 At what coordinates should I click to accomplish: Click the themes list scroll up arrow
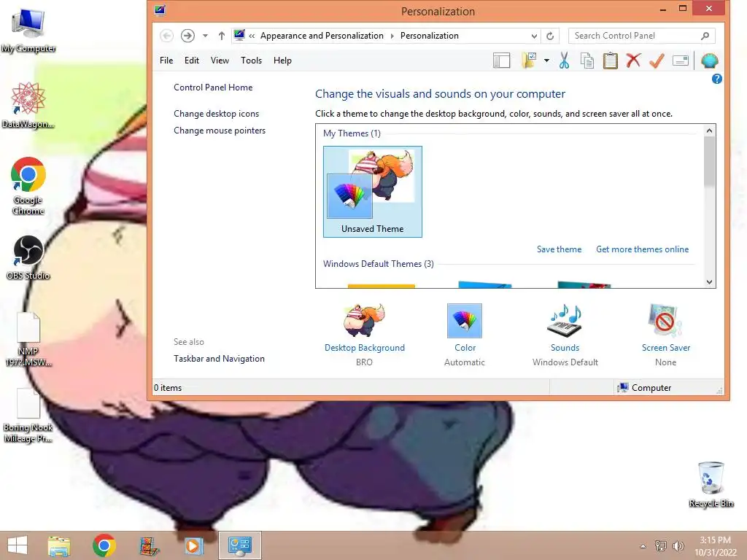click(709, 131)
